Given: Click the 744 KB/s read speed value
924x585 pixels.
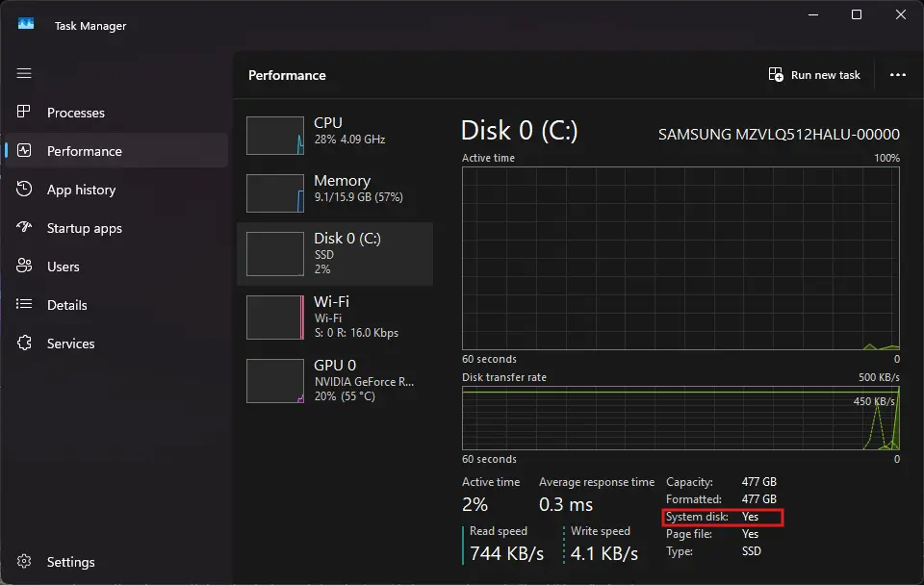Looking at the screenshot, I should 506,553.
